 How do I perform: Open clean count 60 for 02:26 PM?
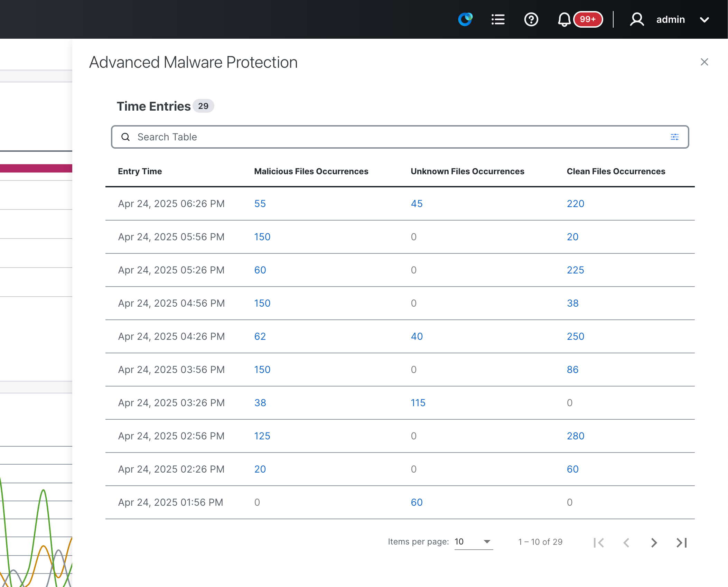pyautogui.click(x=572, y=469)
